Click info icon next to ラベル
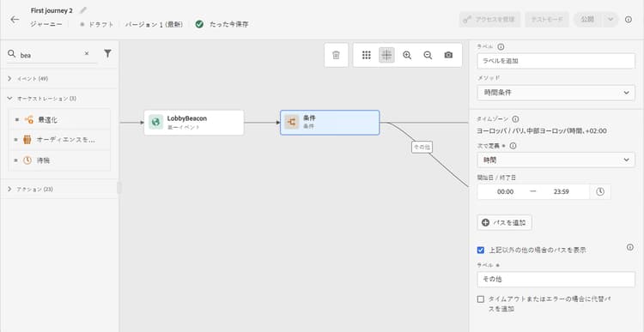The width and height of the screenshot is (644, 332). click(501, 47)
